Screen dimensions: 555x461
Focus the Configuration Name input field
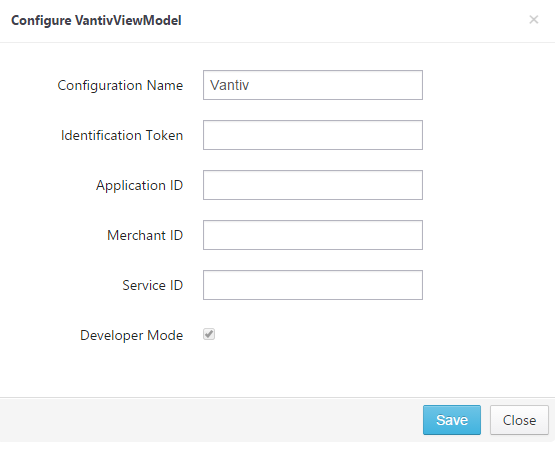(313, 85)
